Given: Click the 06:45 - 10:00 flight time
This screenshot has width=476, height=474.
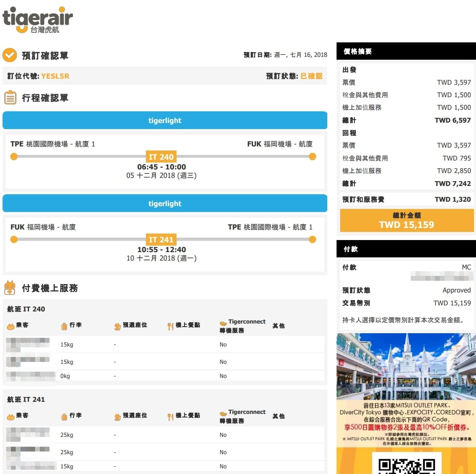Looking at the screenshot, I should [162, 167].
